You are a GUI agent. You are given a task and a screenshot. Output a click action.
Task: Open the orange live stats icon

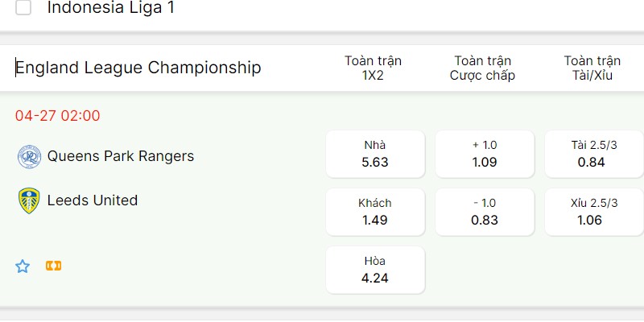pyautogui.click(x=53, y=266)
